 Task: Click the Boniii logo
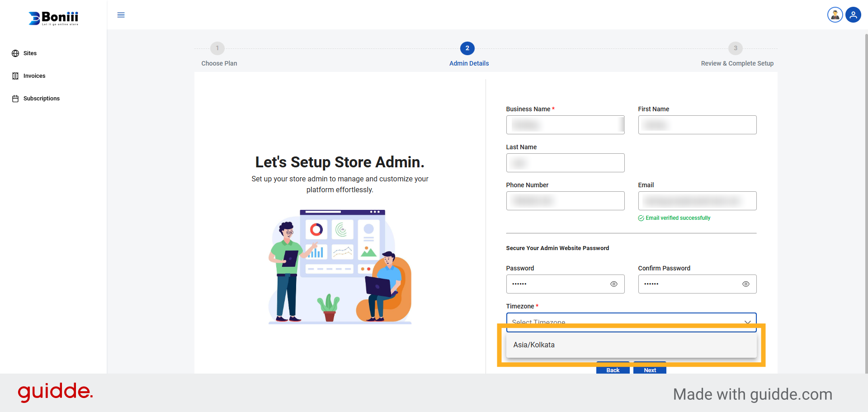pos(53,18)
